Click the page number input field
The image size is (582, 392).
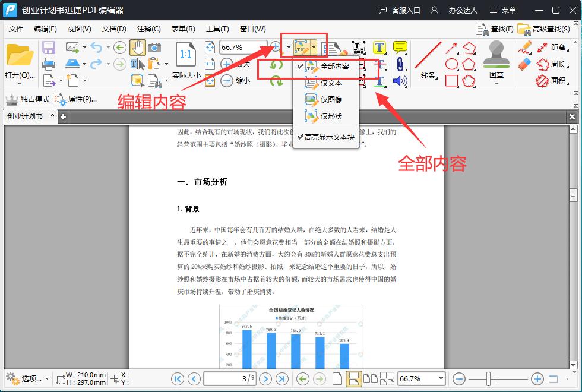229,378
